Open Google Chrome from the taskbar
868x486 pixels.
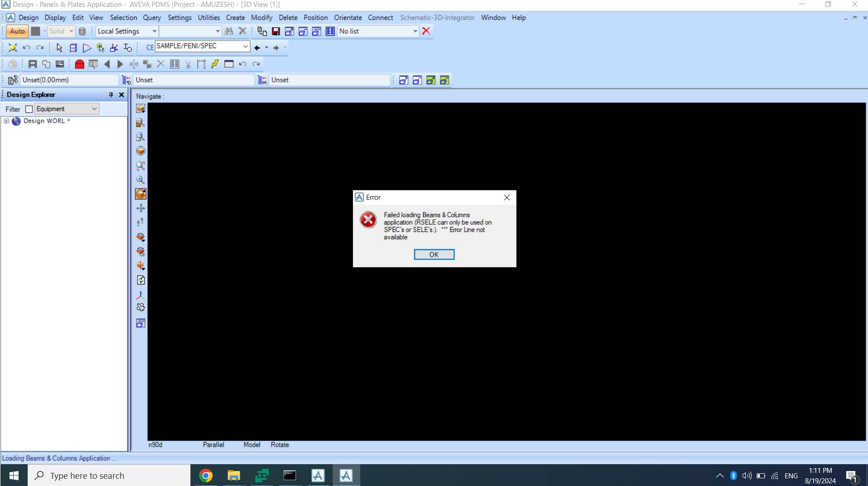[206, 476]
